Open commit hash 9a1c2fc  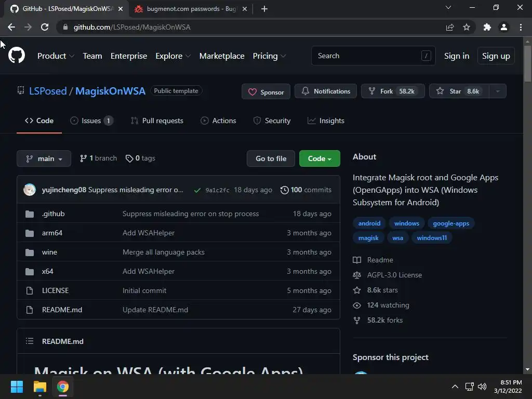218,190
